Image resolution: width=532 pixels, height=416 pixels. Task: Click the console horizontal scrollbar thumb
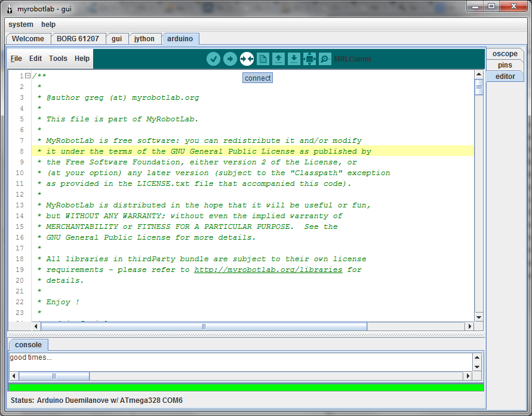click(54, 376)
